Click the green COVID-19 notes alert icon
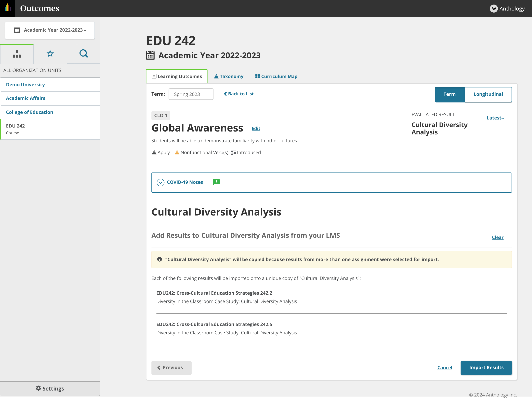 point(216,182)
